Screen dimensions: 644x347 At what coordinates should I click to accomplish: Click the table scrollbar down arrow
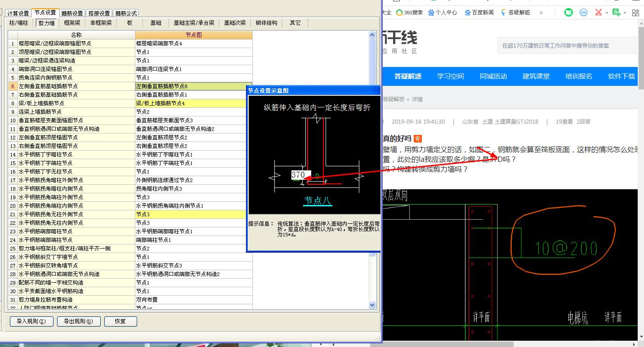[x=372, y=305]
